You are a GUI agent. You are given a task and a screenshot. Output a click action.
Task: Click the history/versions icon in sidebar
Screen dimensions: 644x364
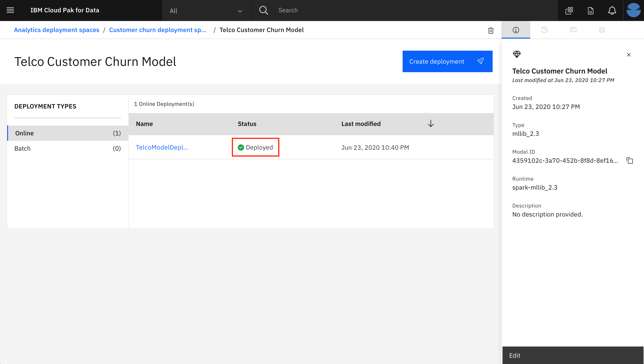(545, 30)
